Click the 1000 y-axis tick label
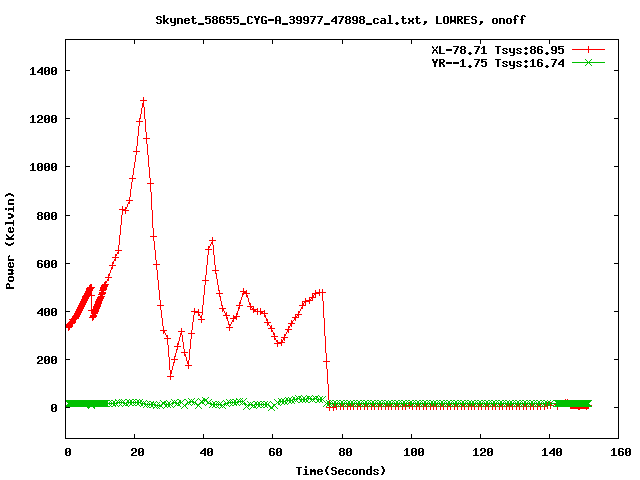The image size is (640, 480). pos(43,167)
